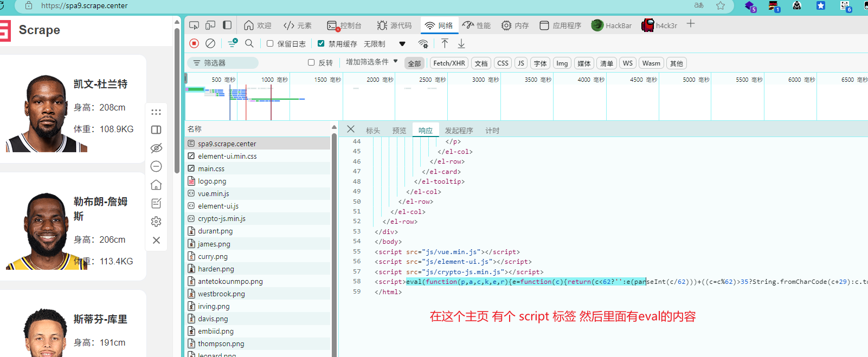
Task: Switch to the 发起程序 initiator tab
Action: point(459,131)
